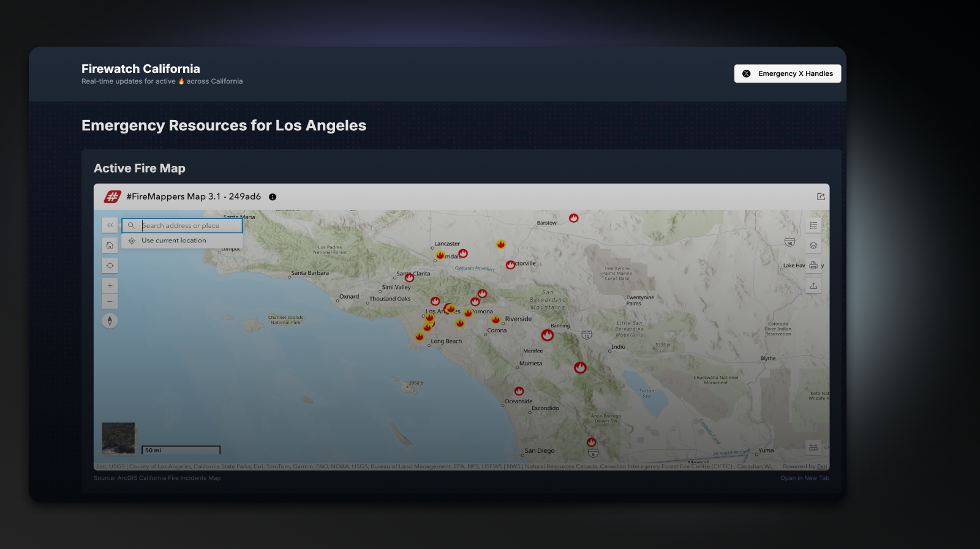Open the FireMappers info icon
980x549 pixels.
[x=273, y=197]
